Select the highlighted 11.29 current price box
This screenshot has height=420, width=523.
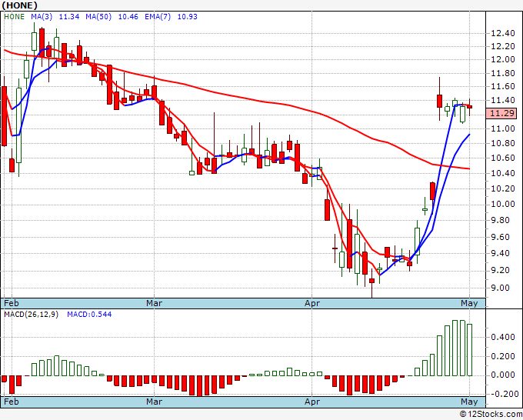501,113
